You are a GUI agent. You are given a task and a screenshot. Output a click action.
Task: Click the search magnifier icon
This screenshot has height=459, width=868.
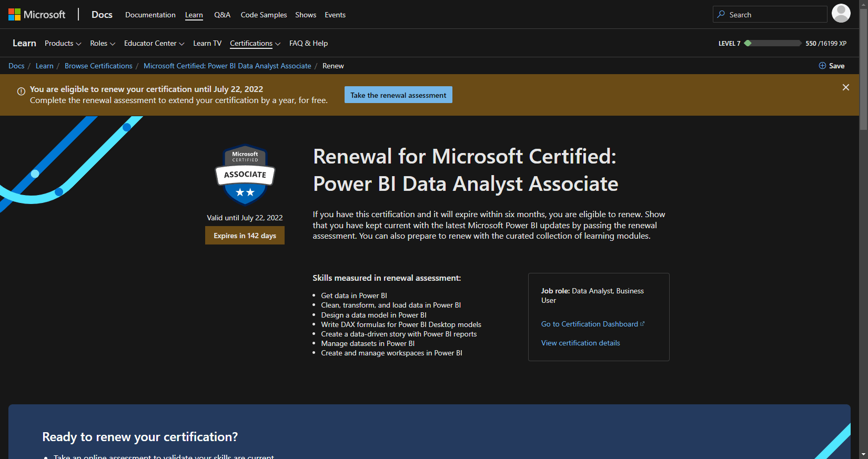click(x=721, y=15)
